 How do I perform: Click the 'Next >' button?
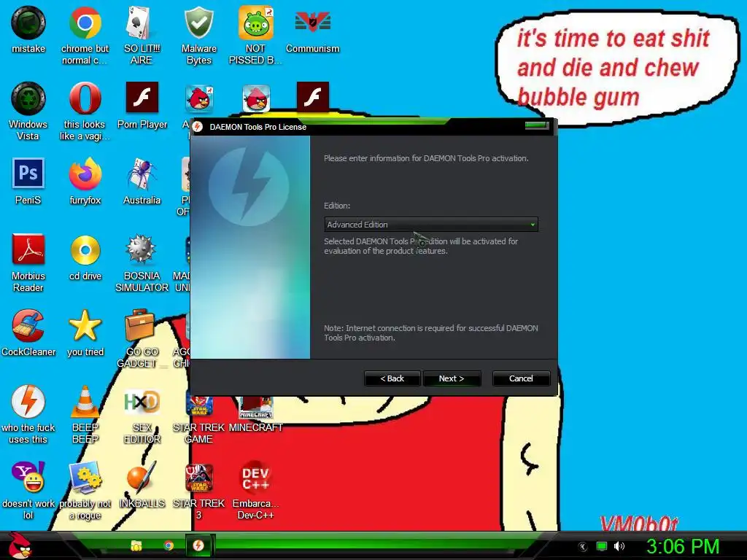click(452, 378)
